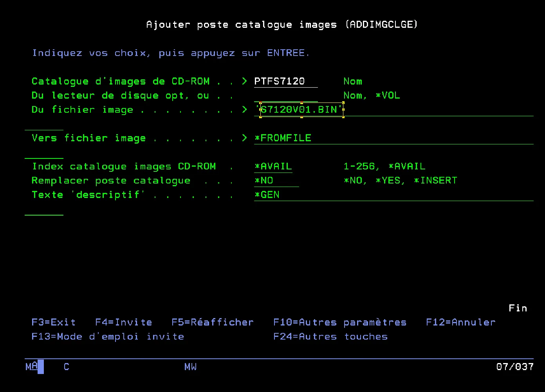
Task: Click the *NO 'Remplacer poste catalogue' field
Action: [x=276, y=181]
